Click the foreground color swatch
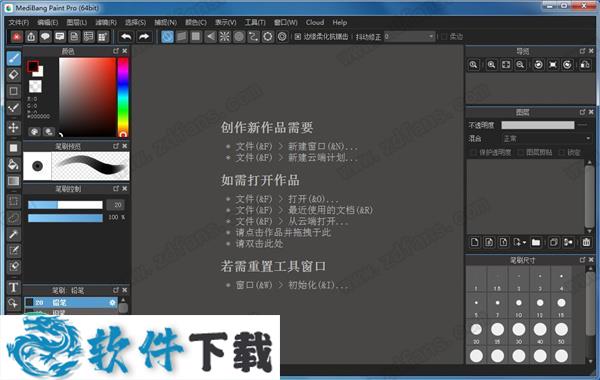Screen dimensions: 600x380 [x=33, y=66]
